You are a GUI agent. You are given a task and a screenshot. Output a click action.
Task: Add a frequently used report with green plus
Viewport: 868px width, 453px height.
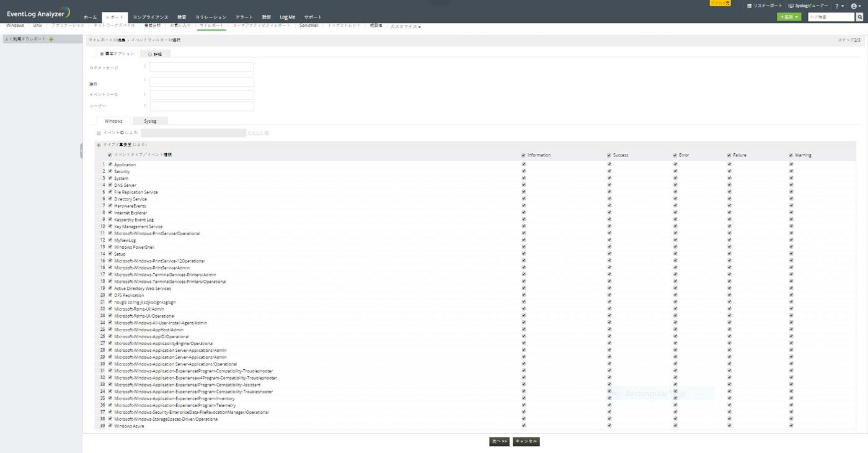[51, 39]
